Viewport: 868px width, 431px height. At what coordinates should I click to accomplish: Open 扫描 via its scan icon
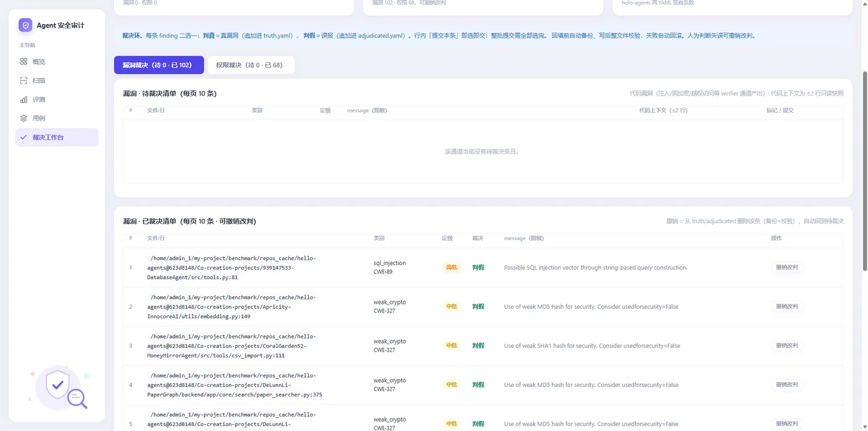pyautogui.click(x=24, y=81)
